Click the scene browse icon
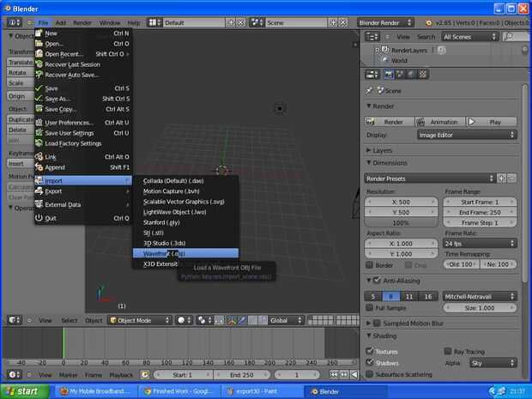Image resolution: width=532 pixels, height=399 pixels. click(257, 22)
